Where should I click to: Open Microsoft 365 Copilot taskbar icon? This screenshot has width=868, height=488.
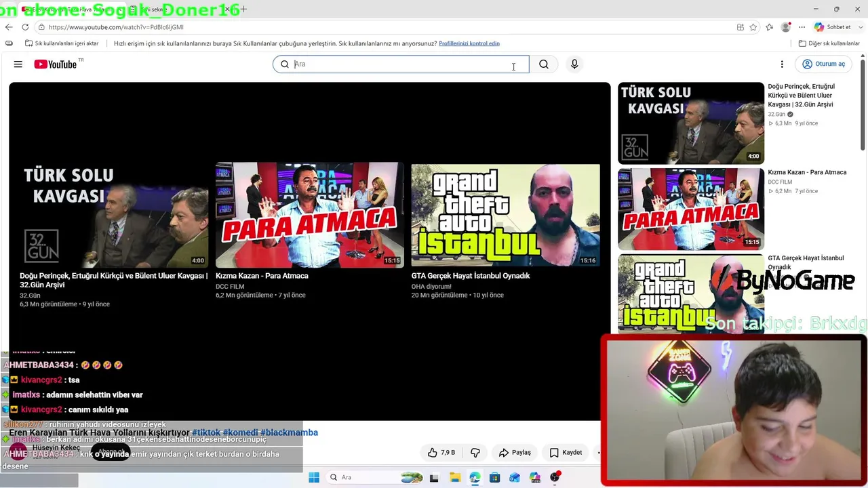(535, 477)
